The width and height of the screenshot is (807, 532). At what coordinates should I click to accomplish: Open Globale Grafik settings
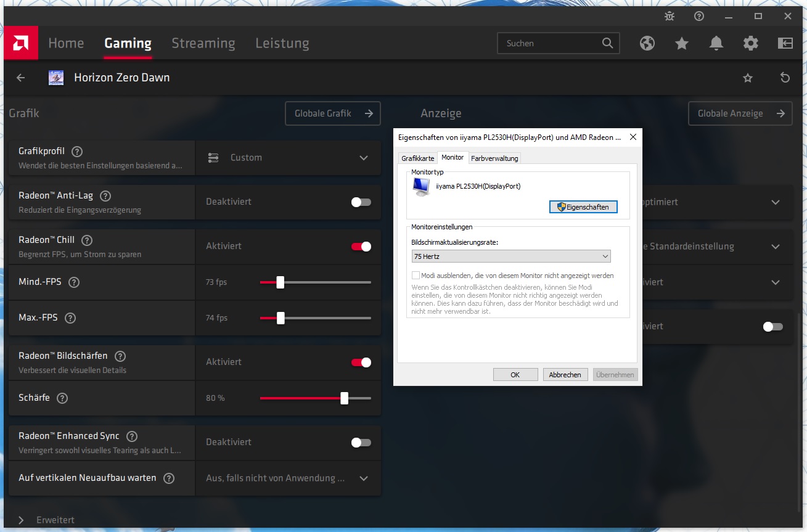[x=333, y=113]
